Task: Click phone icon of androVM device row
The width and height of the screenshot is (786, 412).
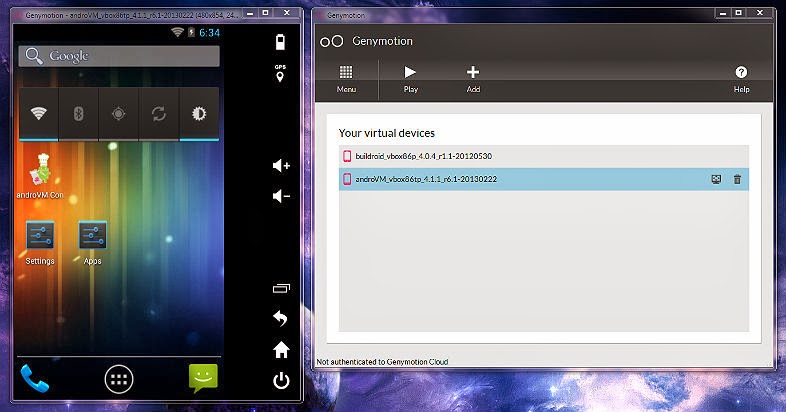Action: point(347,179)
